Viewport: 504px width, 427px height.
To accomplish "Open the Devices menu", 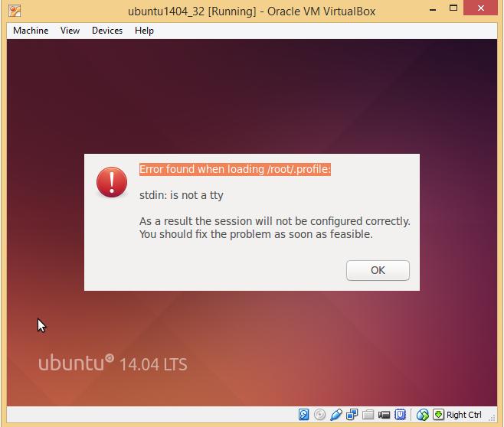I will (x=107, y=31).
